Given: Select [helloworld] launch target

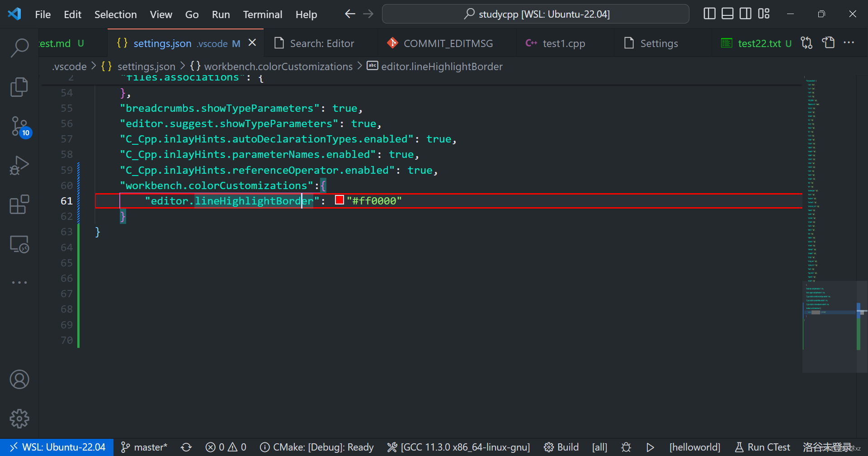Looking at the screenshot, I should [695, 447].
